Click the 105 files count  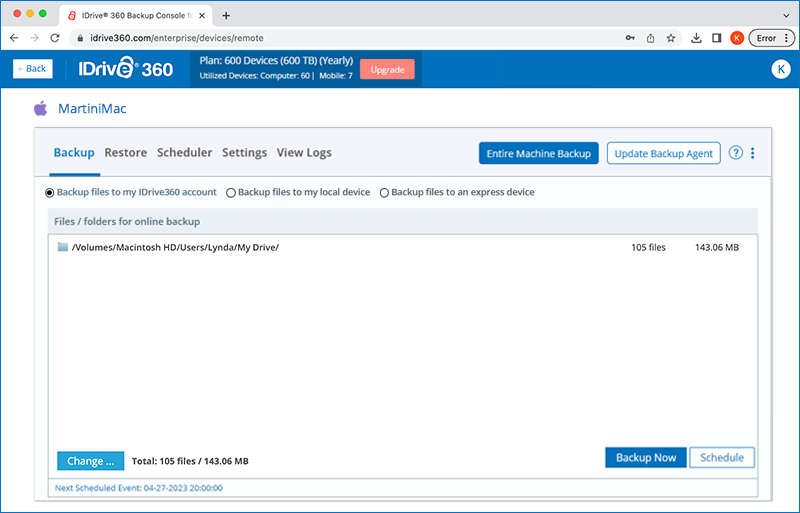coord(648,248)
